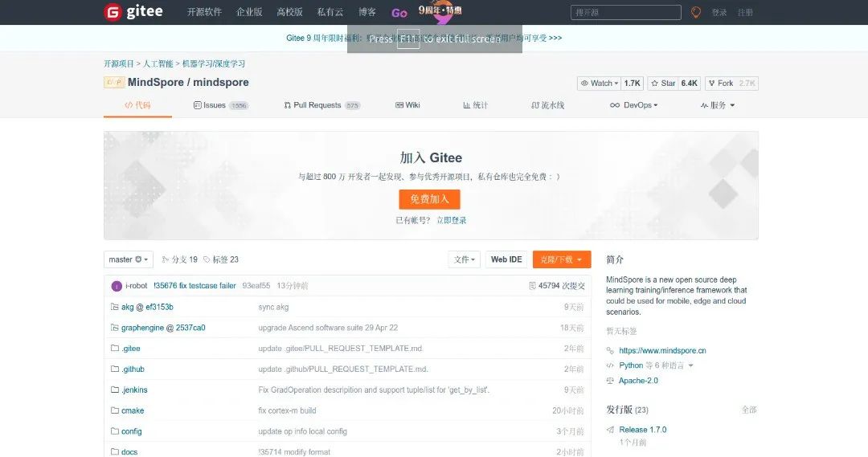Click the .gitee folder icon
868x457 pixels.
114,349
